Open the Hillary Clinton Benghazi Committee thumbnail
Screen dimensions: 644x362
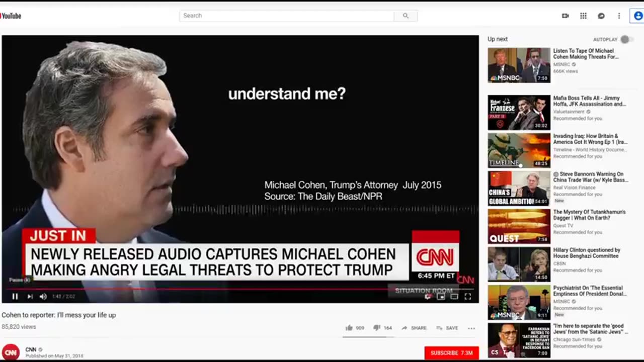pyautogui.click(x=519, y=264)
